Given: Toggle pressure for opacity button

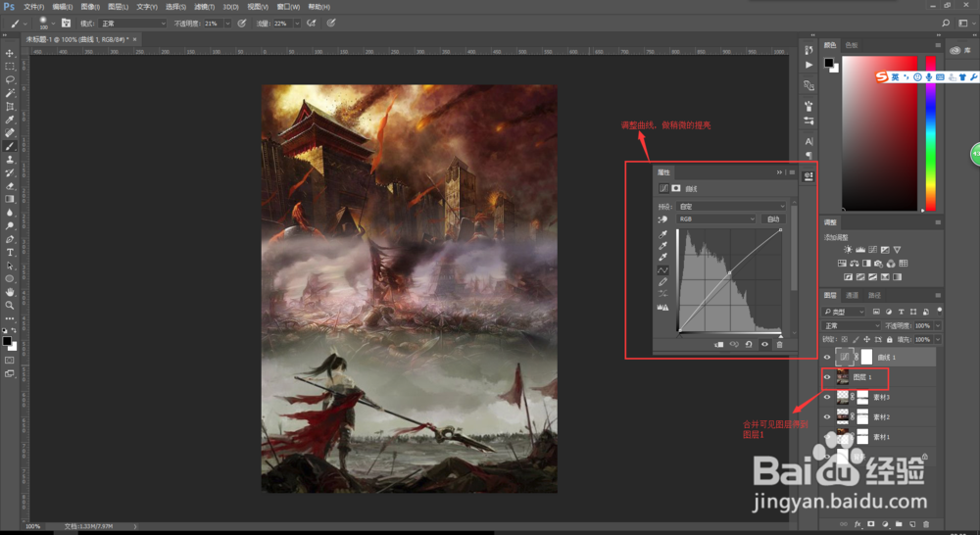Looking at the screenshot, I should (x=242, y=24).
